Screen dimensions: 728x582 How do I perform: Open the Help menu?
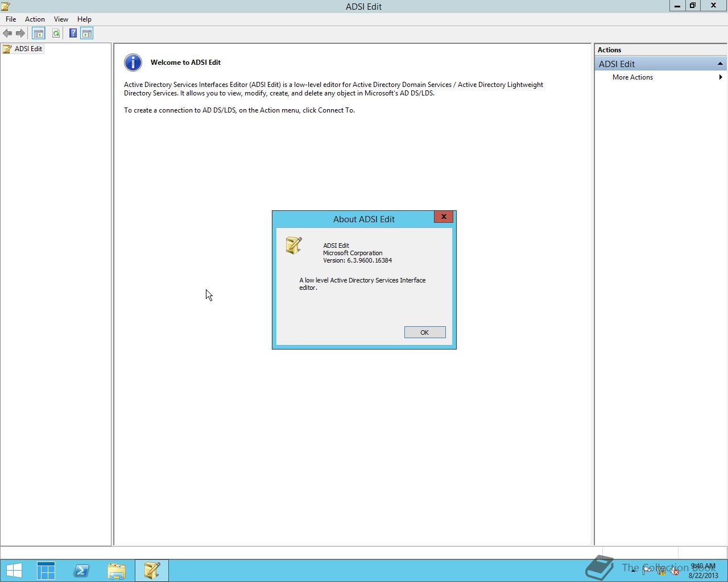click(x=84, y=19)
